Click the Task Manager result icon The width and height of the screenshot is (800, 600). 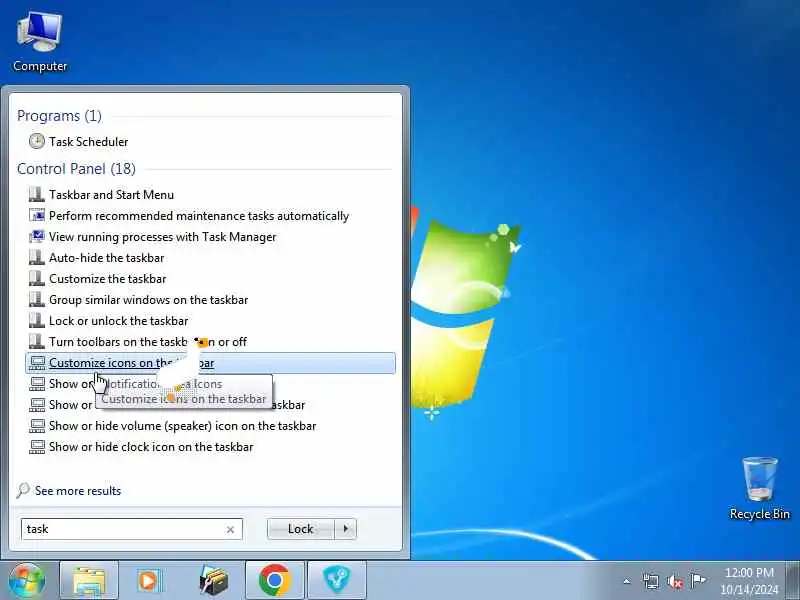point(37,236)
